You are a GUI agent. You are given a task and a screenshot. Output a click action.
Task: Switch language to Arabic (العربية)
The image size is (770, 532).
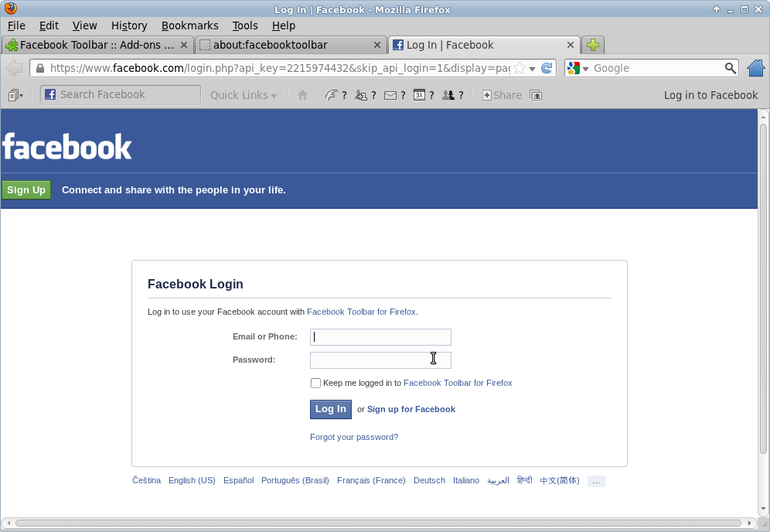[498, 480]
